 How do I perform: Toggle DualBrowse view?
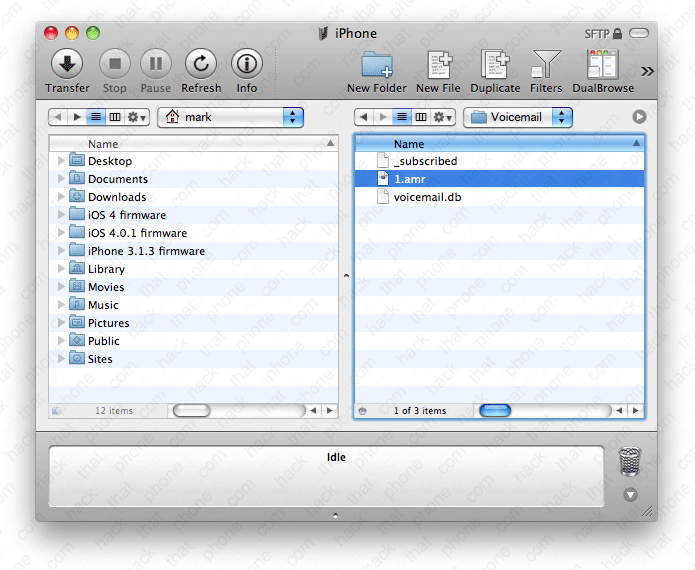602,65
